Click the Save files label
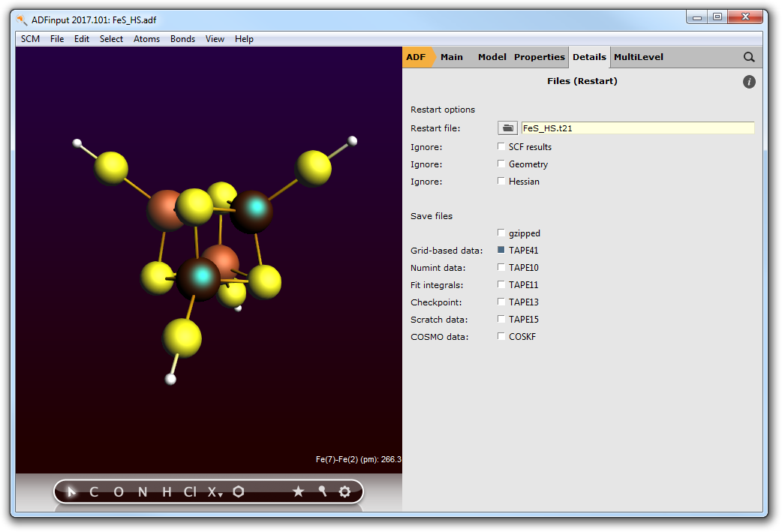The image size is (782, 532). [432, 216]
